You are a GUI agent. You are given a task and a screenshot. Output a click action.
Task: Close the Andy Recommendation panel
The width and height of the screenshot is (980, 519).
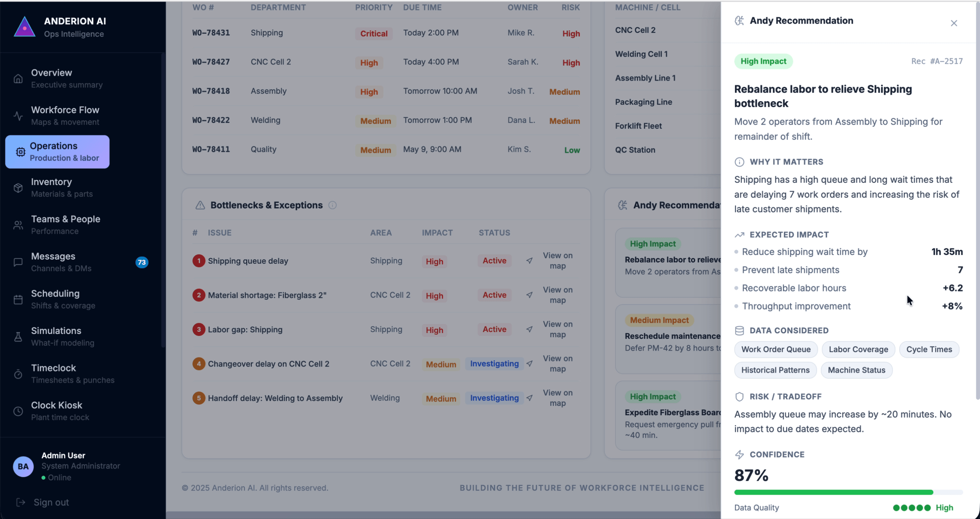pyautogui.click(x=954, y=23)
